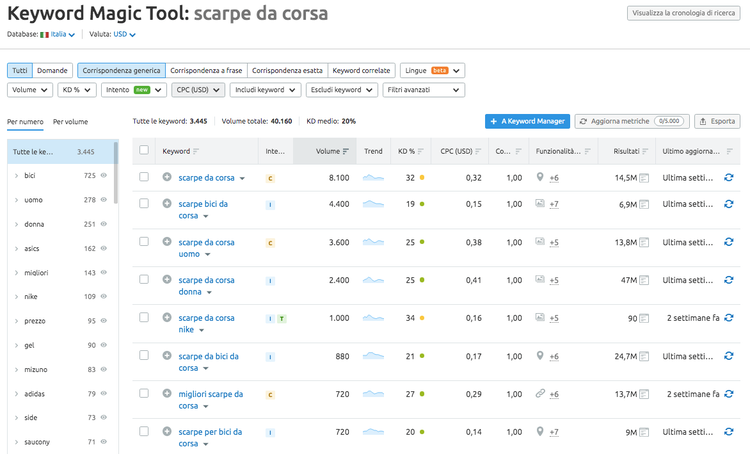Click the keyword groups sidebar scrollbar
Viewport: 750px width, 454px height.
tap(116, 173)
